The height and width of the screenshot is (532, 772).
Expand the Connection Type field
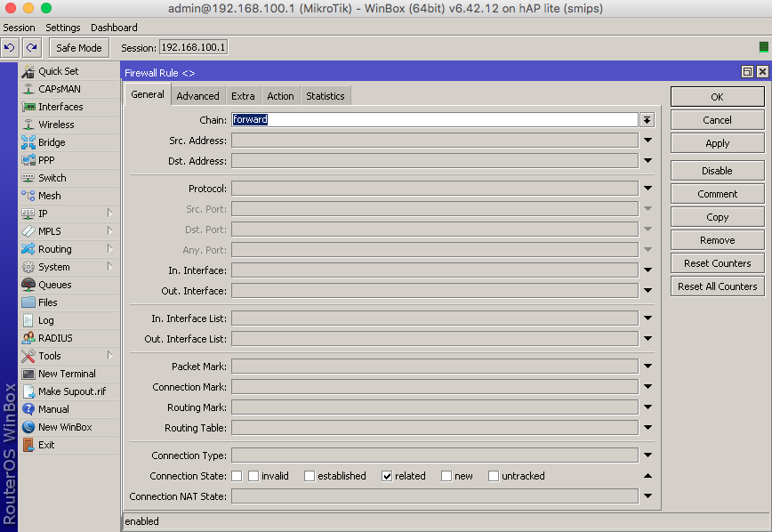click(x=647, y=455)
